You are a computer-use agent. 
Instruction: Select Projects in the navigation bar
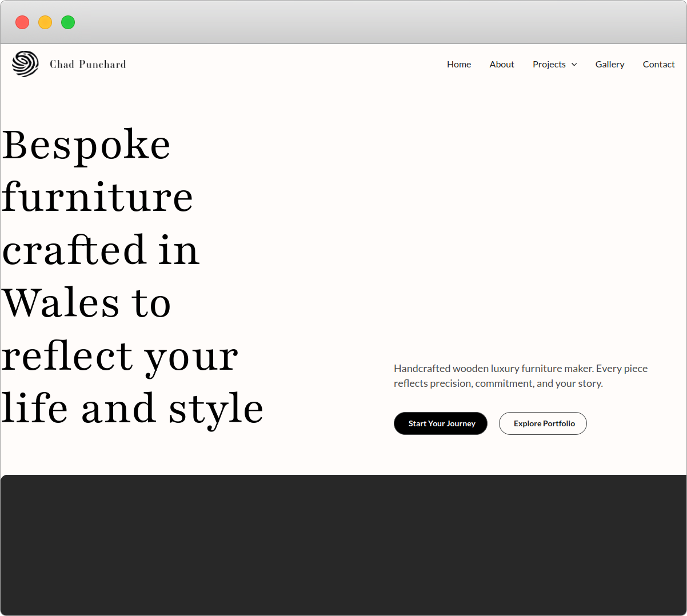click(x=549, y=65)
